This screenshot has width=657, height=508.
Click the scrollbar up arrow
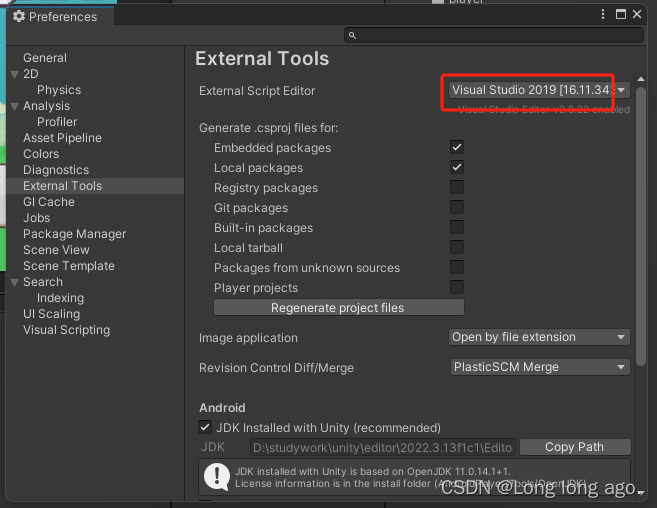click(641, 79)
